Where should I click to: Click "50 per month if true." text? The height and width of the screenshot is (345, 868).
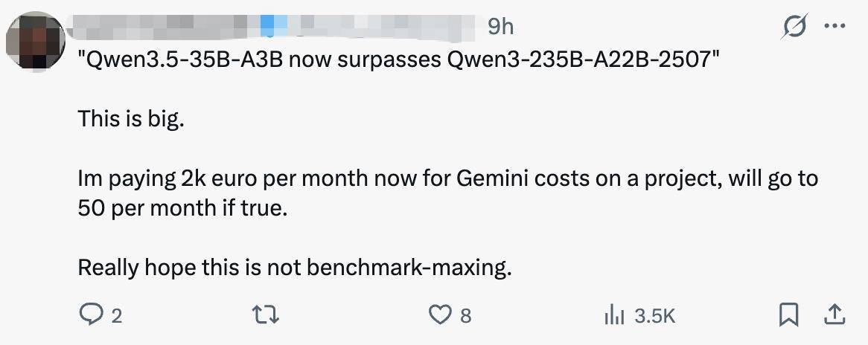pyautogui.click(x=182, y=207)
